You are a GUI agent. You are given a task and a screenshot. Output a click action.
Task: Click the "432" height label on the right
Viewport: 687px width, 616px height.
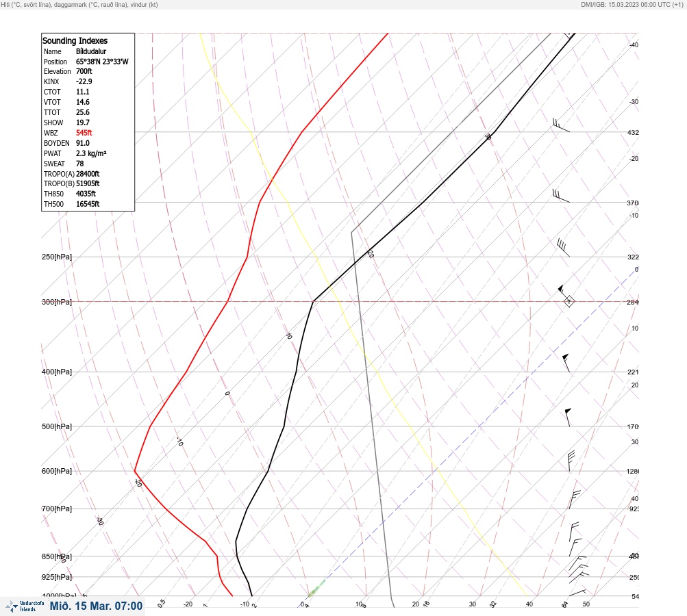(x=633, y=132)
